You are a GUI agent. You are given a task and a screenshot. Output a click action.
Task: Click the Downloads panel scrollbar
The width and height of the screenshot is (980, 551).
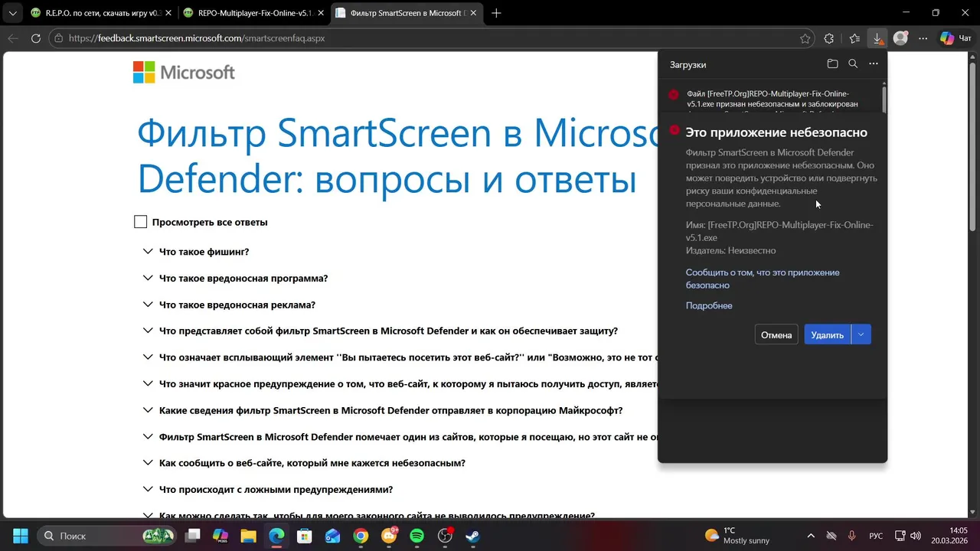(884, 99)
